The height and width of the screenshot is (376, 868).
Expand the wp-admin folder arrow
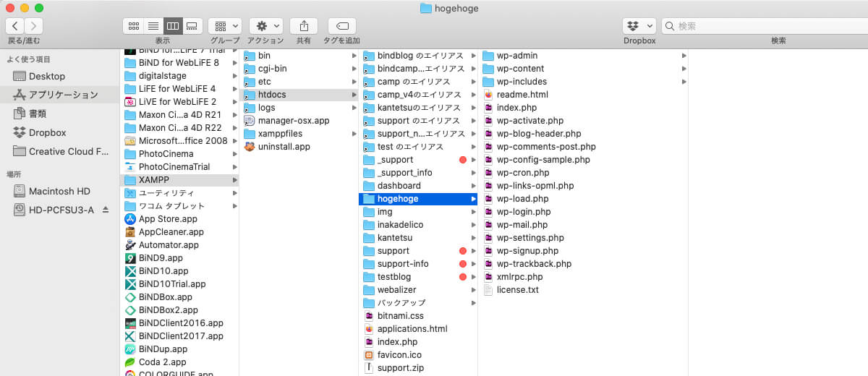pos(684,56)
